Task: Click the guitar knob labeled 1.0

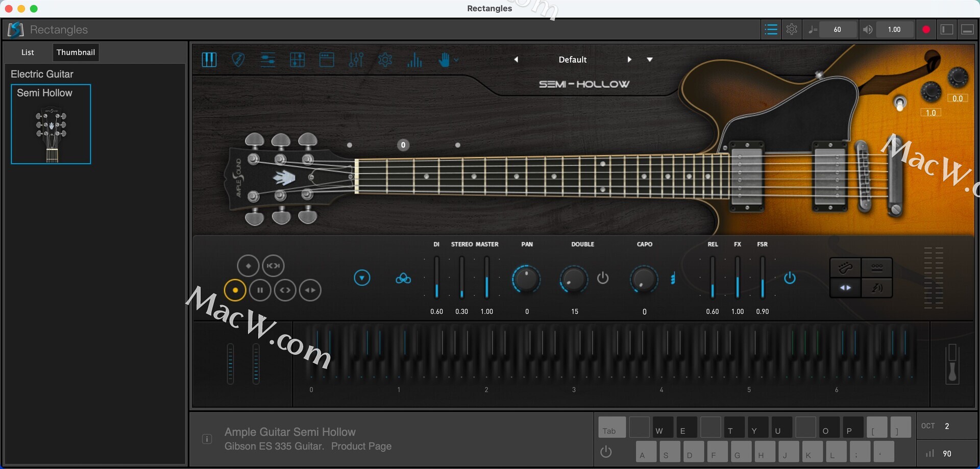Action: (931, 92)
